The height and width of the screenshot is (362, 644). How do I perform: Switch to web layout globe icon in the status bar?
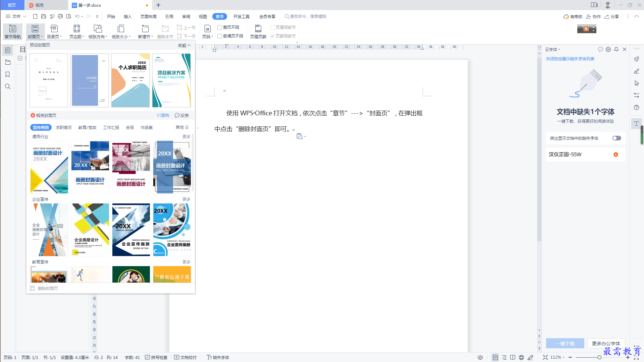[521, 357]
